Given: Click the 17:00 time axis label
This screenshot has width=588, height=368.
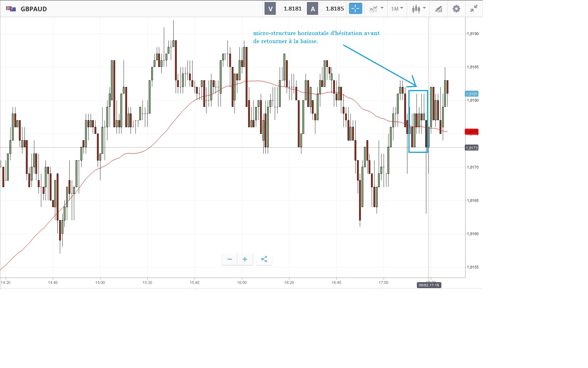Looking at the screenshot, I should point(384,282).
